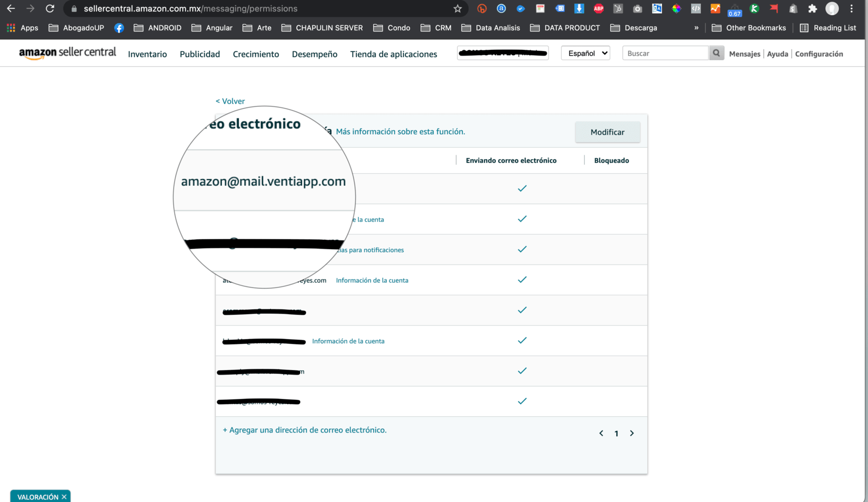Screen dimensions: 868x502
Task: Open the color wheel picker extension
Action: (676, 9)
